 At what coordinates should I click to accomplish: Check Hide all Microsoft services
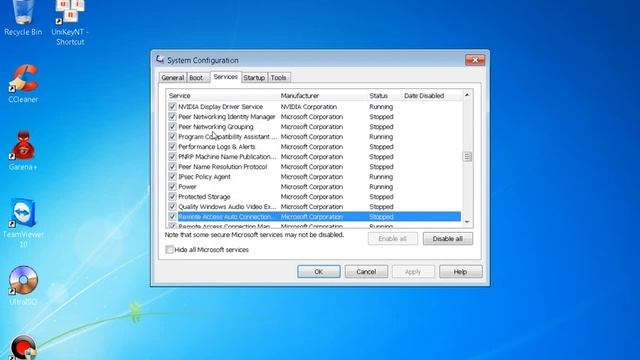click(169, 249)
